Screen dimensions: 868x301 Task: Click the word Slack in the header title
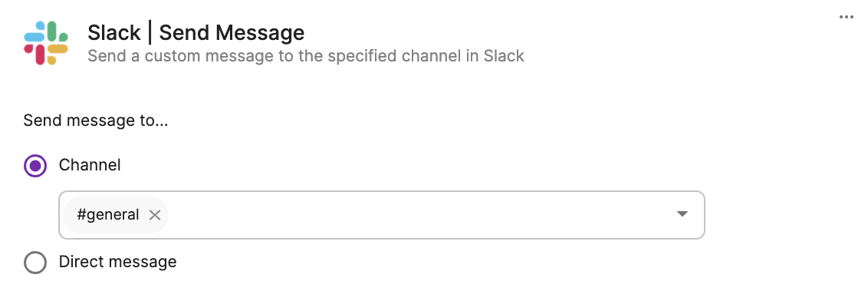pos(114,33)
